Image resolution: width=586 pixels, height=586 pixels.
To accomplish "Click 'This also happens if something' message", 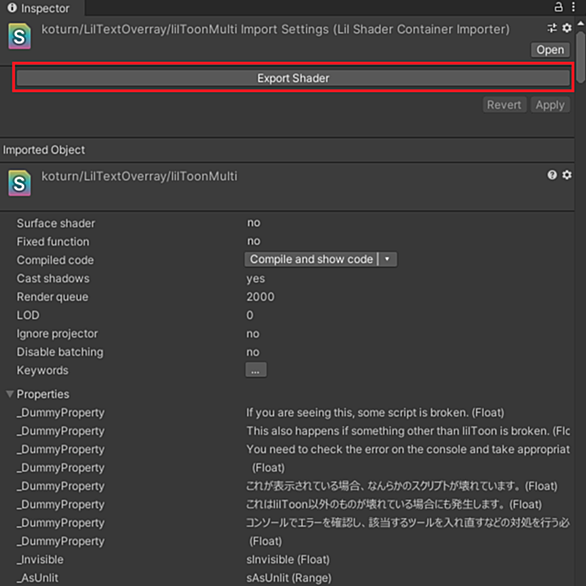I will tap(408, 431).
